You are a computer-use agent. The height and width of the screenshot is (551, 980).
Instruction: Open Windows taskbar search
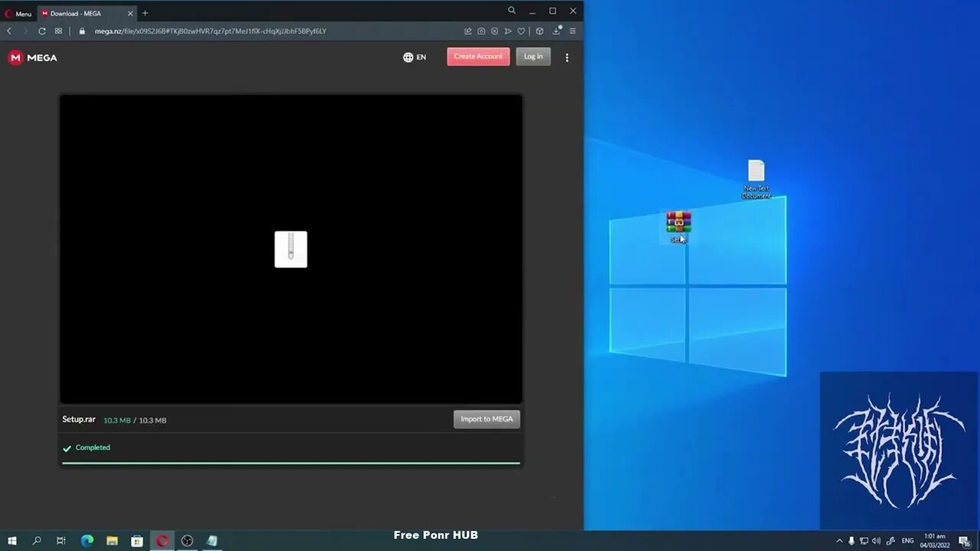(37, 541)
